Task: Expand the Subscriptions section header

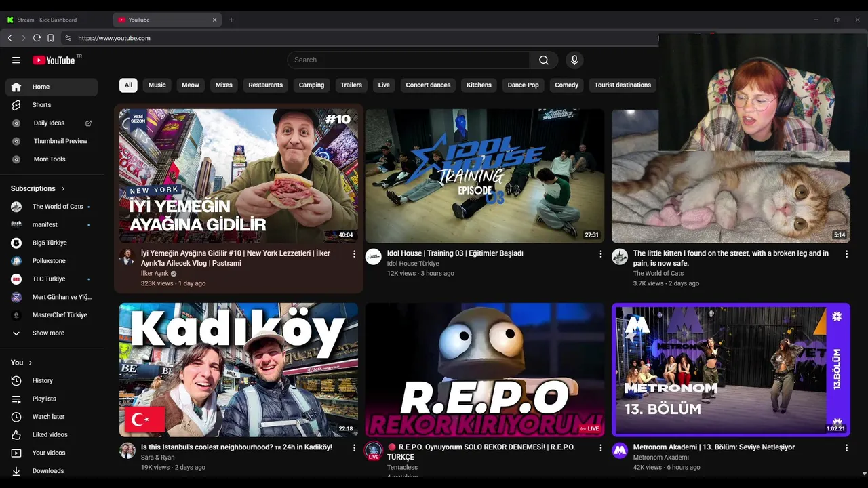Action: click(x=38, y=188)
